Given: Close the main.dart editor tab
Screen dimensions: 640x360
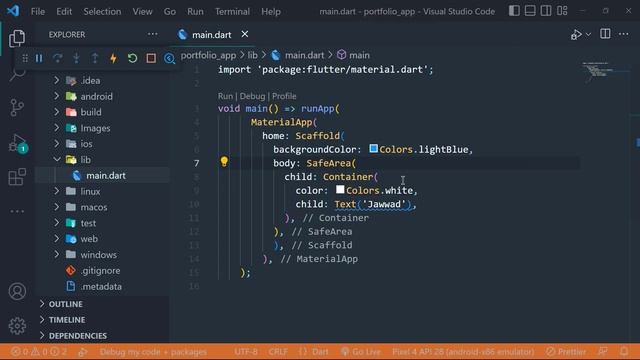Looking at the screenshot, I should [x=244, y=34].
